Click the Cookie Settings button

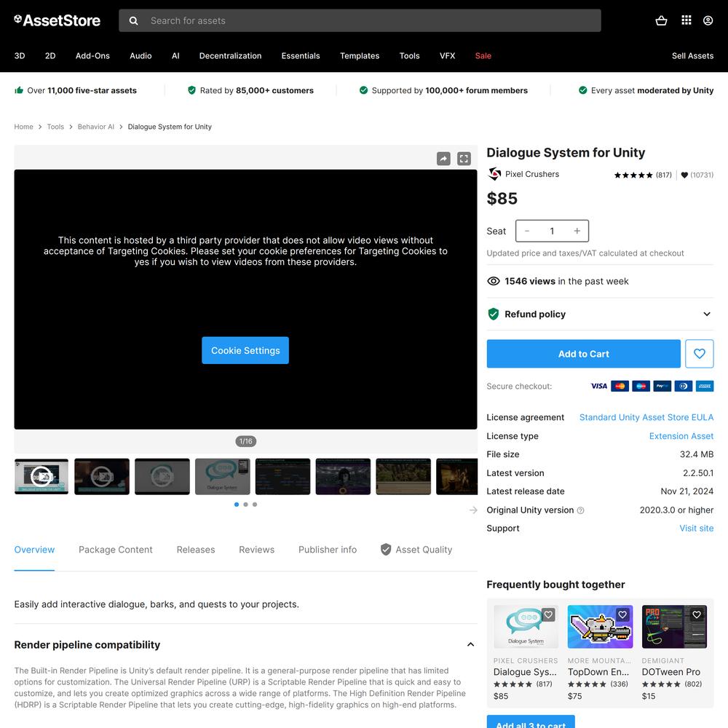(245, 351)
